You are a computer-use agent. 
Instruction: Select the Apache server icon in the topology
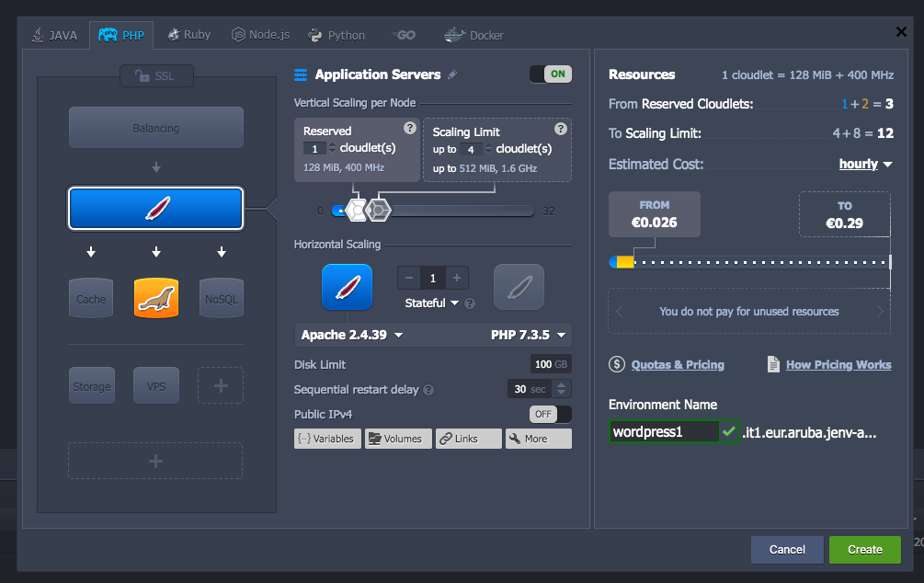[155, 208]
